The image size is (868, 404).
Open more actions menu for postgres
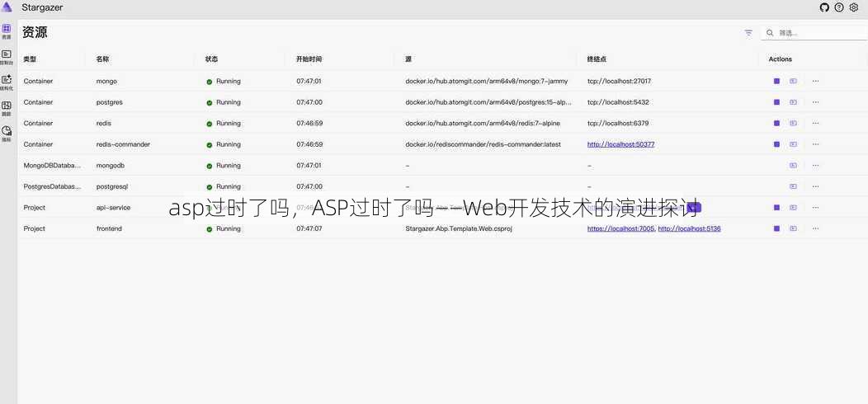point(815,102)
